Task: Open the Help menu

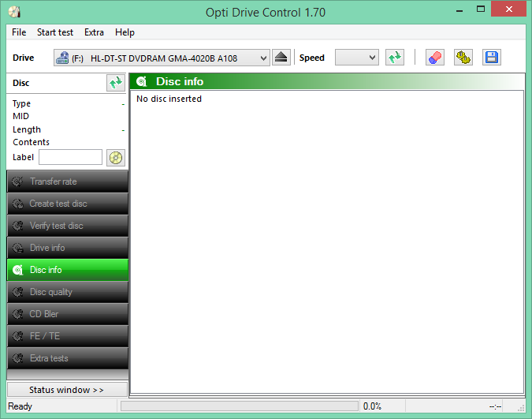Action: [x=125, y=32]
